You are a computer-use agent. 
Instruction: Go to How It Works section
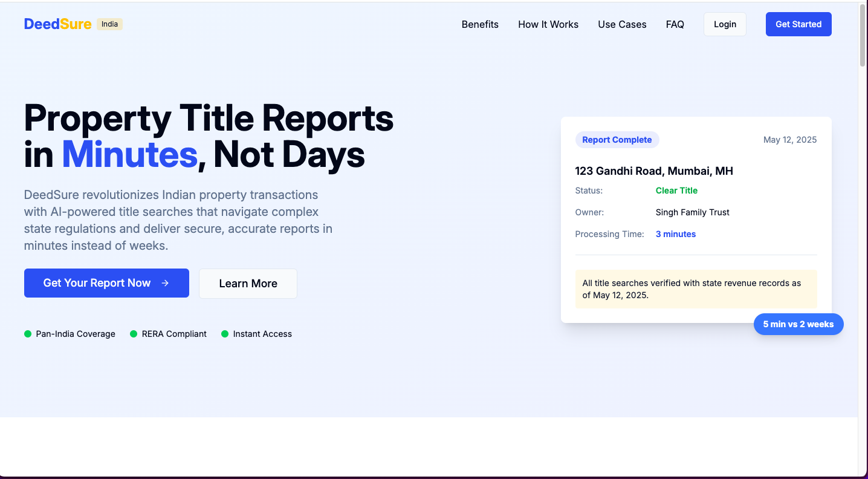pyautogui.click(x=548, y=24)
